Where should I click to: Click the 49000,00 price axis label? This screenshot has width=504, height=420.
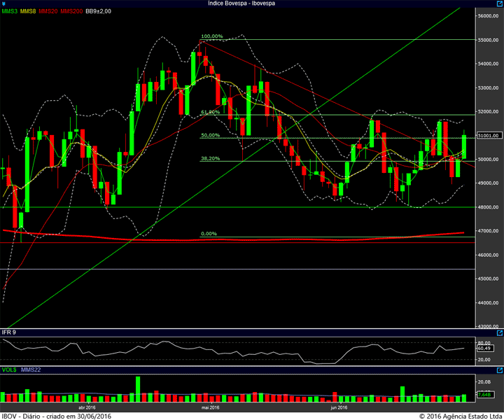point(488,183)
